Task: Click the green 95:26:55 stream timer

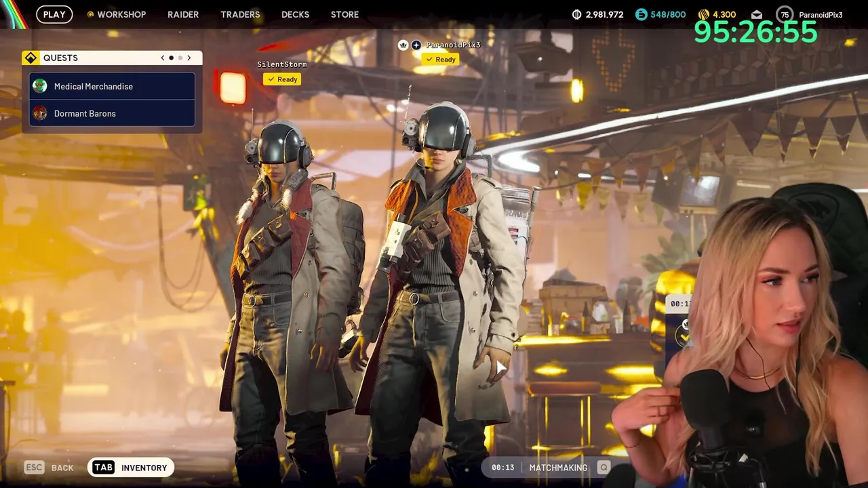Action: pos(755,32)
